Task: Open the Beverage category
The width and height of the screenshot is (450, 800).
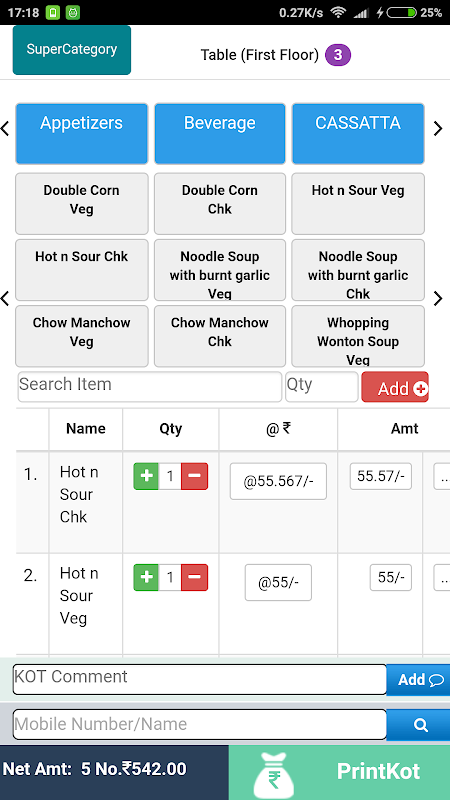Action: (220, 134)
